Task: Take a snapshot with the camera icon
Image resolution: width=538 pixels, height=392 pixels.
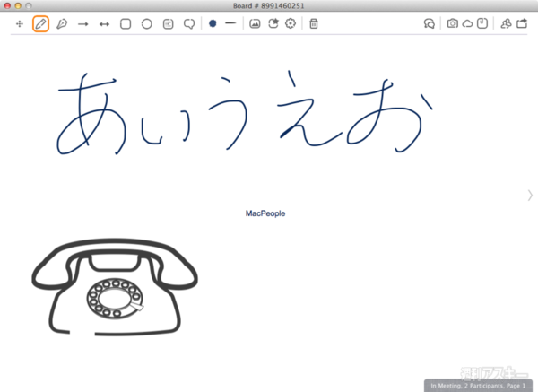Action: (453, 23)
